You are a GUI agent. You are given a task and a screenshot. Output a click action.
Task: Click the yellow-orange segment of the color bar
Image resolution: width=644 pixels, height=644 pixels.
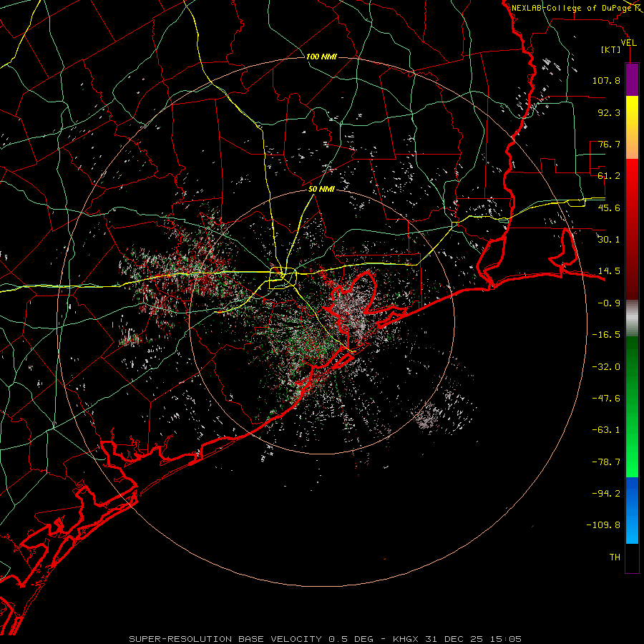tap(632, 127)
